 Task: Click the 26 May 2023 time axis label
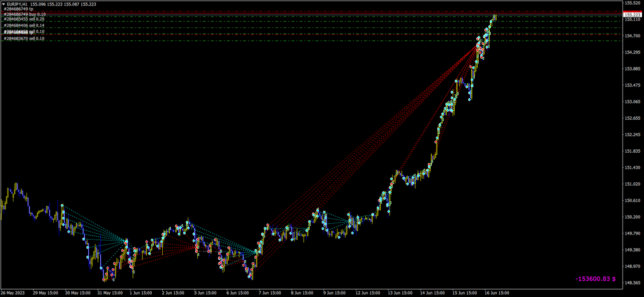13,293
